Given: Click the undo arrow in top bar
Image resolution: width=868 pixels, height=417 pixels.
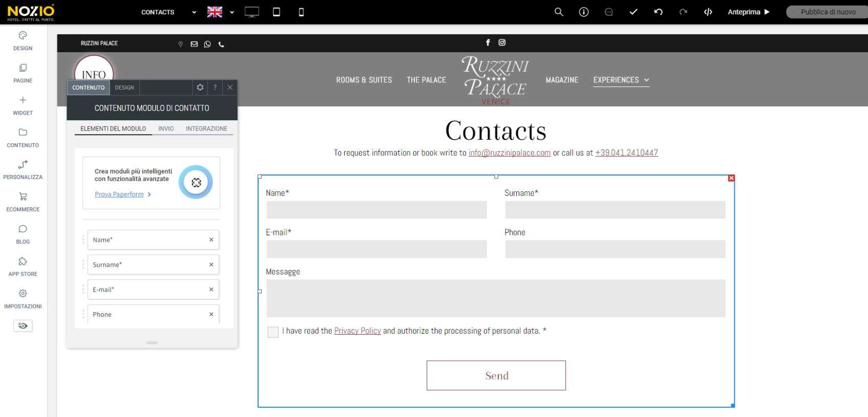Looking at the screenshot, I should pyautogui.click(x=659, y=12).
